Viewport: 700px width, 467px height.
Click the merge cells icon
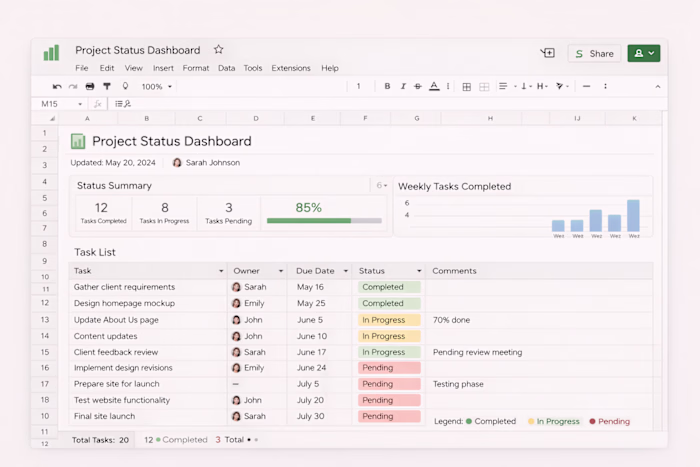(484, 87)
